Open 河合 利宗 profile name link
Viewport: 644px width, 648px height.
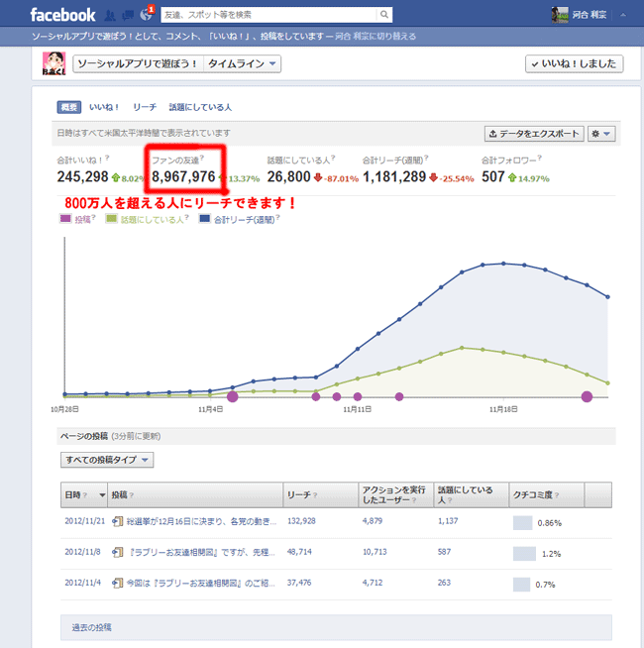coord(590,15)
